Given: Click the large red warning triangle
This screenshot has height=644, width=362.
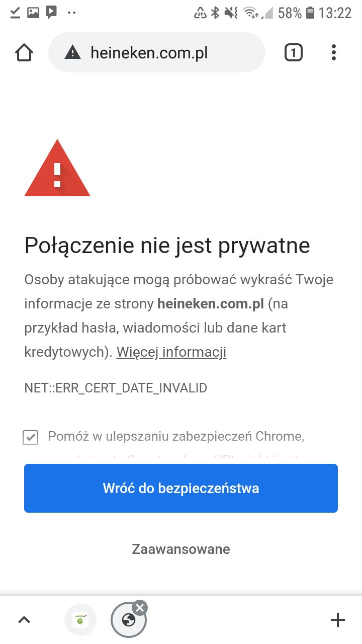Looking at the screenshot, I should pos(57,170).
